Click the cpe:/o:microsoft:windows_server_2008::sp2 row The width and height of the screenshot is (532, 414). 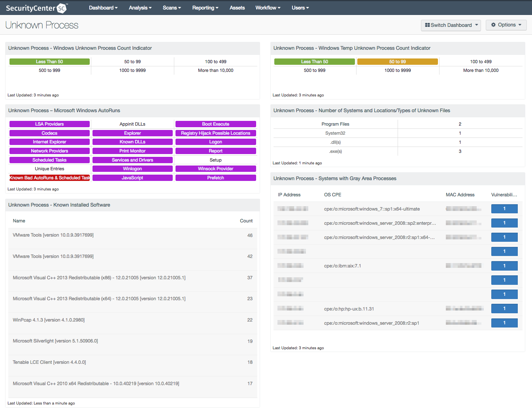point(398,223)
